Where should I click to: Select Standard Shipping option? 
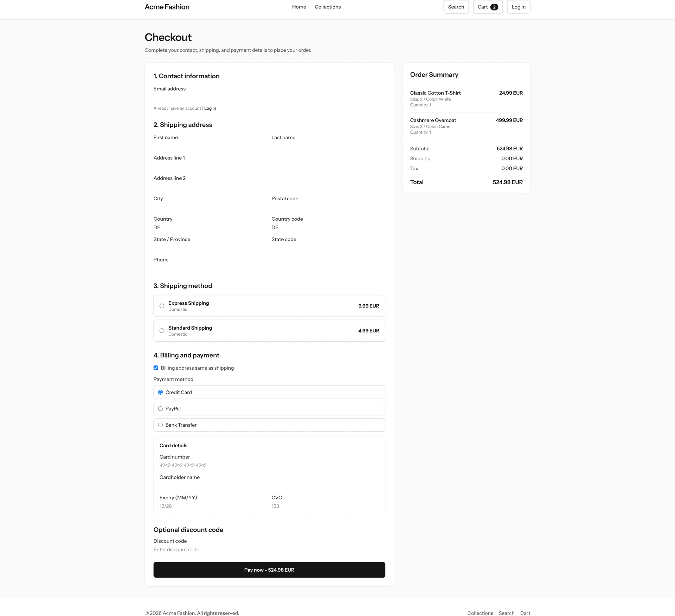click(162, 331)
